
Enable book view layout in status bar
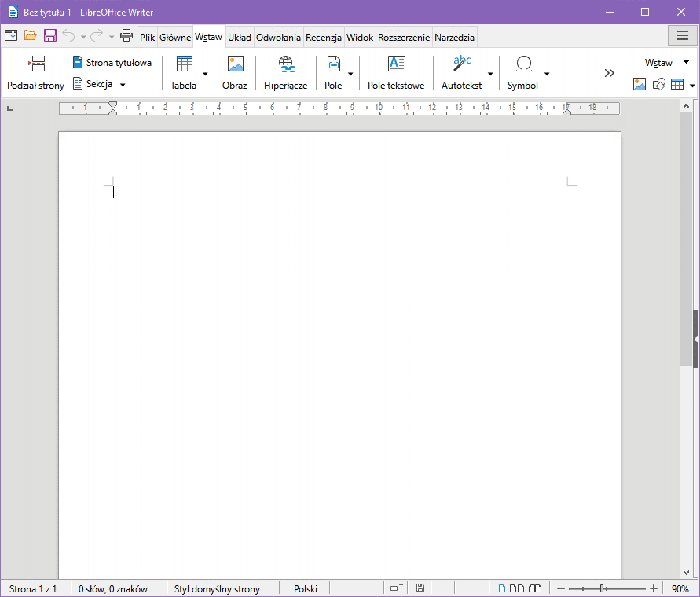click(535, 588)
